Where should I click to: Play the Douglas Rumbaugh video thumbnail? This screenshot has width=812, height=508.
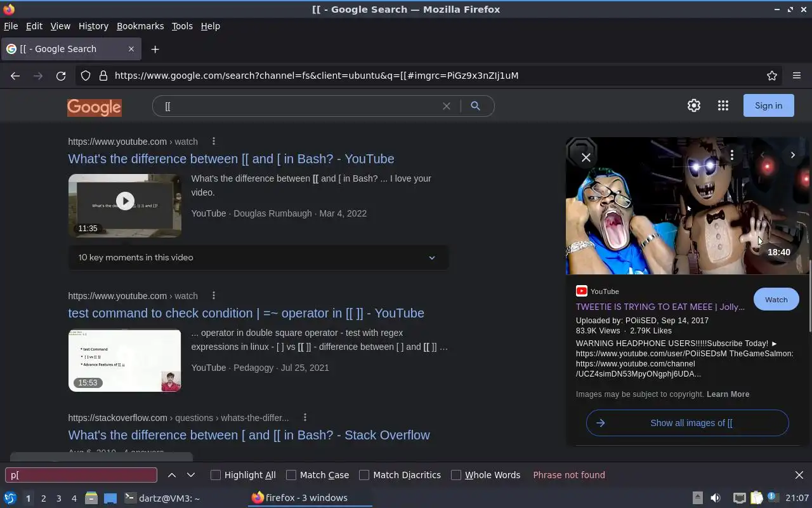125,205
